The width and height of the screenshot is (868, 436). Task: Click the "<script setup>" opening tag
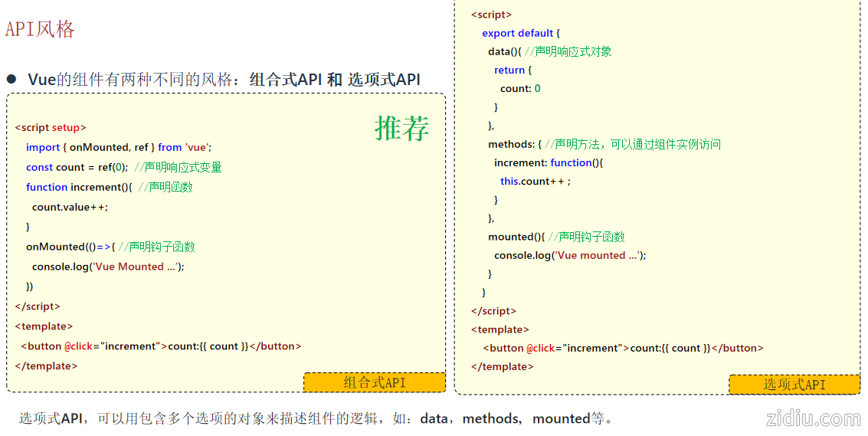click(51, 128)
